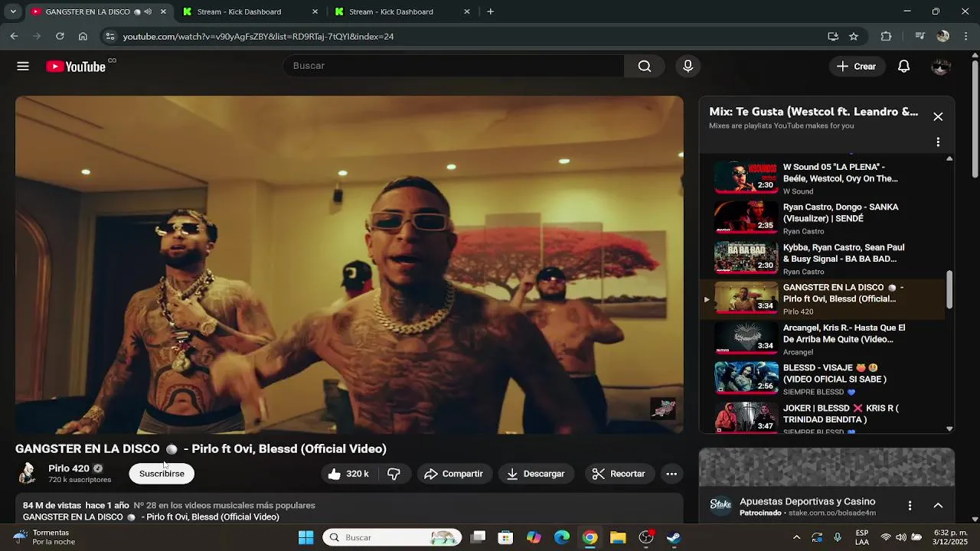
Task: Like the video with thumbs up
Action: pos(348,474)
